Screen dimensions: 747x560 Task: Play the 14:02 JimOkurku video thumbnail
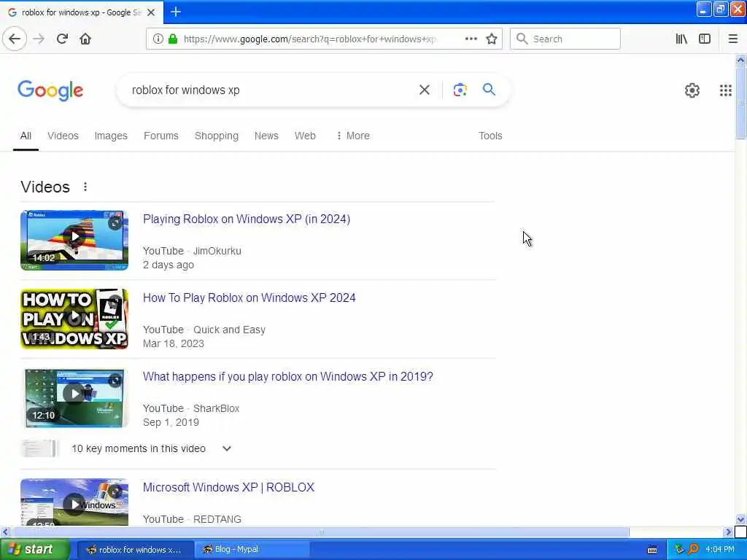(x=74, y=240)
